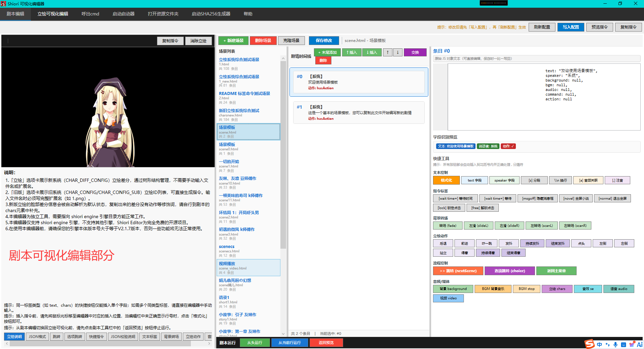Click 复制指令 beside 预览指令

coord(629,27)
